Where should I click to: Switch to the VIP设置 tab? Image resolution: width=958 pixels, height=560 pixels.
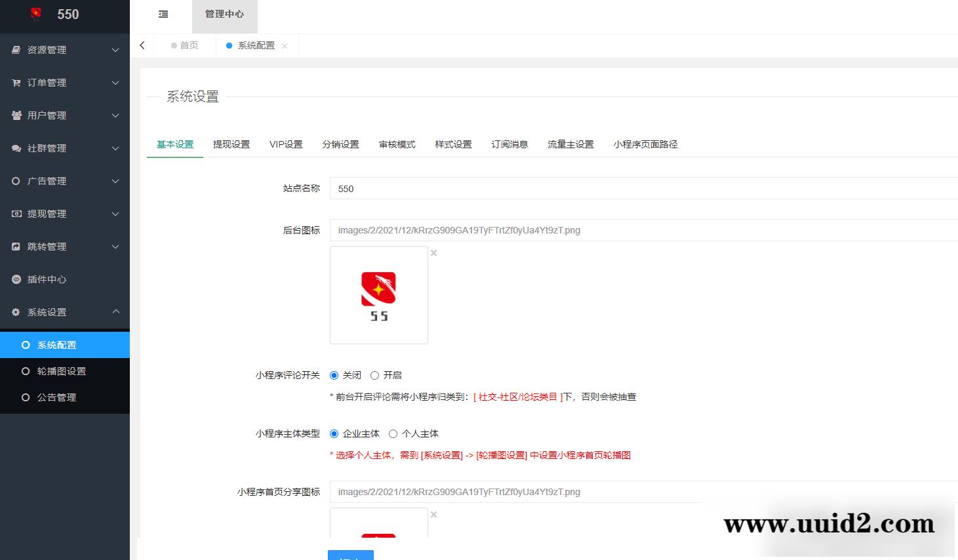pyautogui.click(x=286, y=144)
